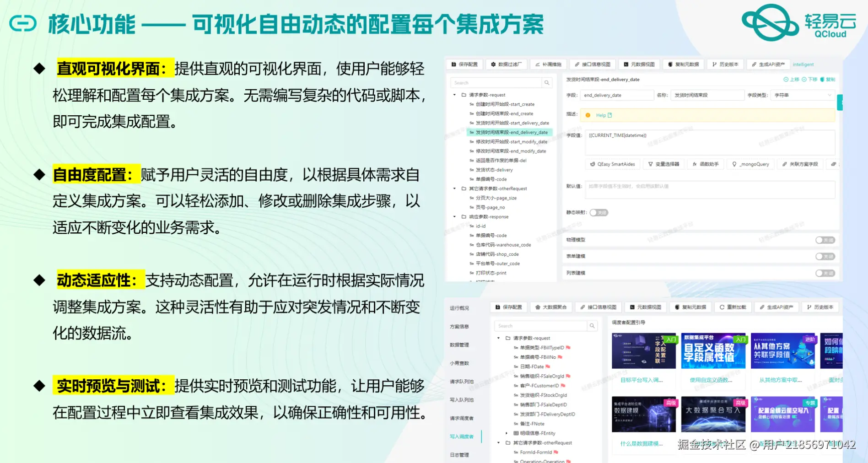The height and width of the screenshot is (463, 868).
Task: Open the 历史版本 history versions
Action: coord(725,64)
